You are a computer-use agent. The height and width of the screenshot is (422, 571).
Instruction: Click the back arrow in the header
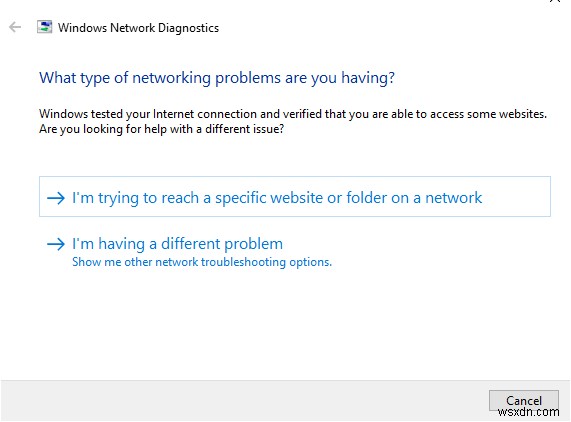click(15, 27)
